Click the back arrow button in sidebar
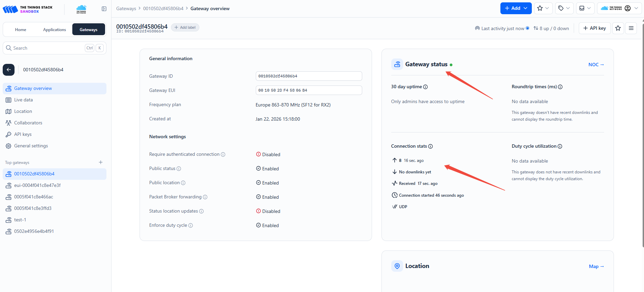This screenshot has width=644, height=292. [x=9, y=70]
